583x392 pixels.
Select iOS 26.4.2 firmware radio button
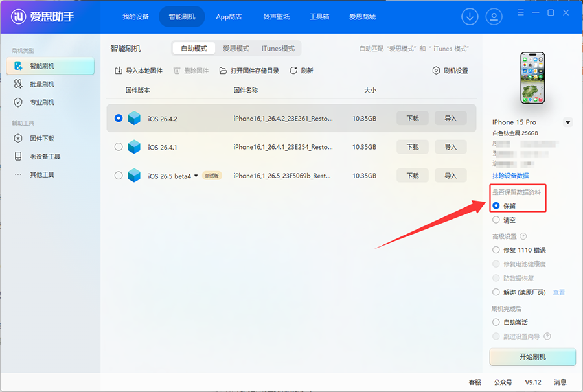click(x=119, y=119)
